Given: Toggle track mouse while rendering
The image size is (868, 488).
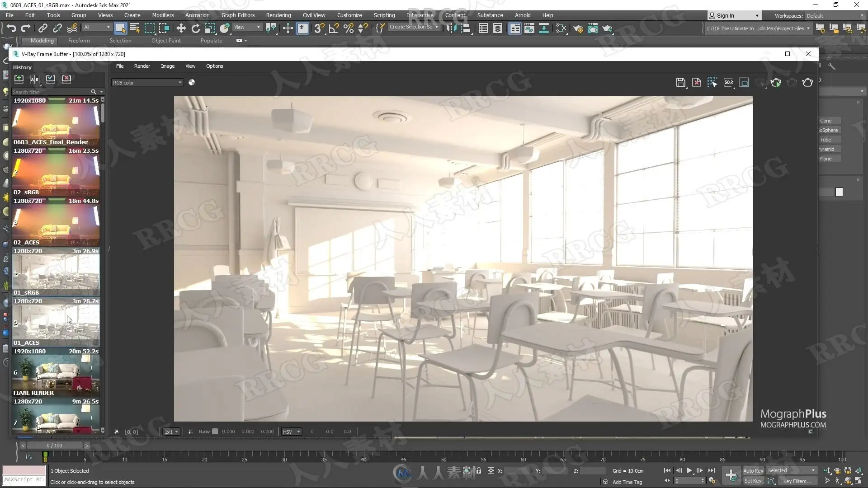Looking at the screenshot, I should click(x=712, y=82).
